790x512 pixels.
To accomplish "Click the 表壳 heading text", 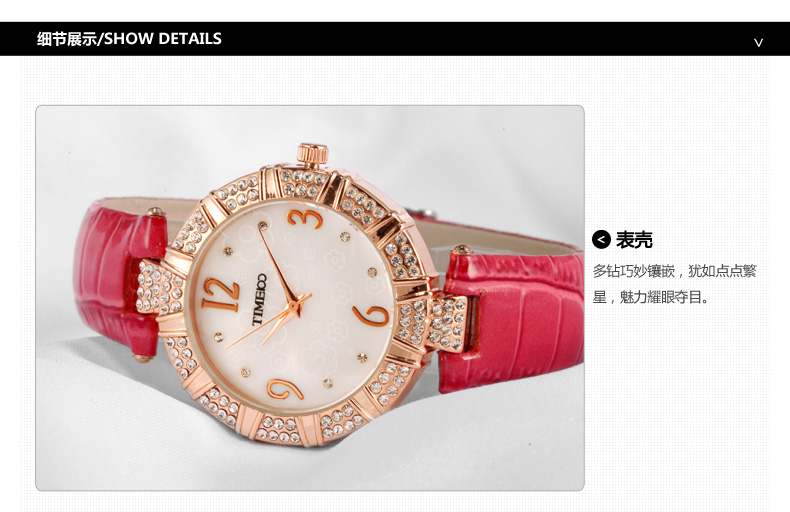I will (x=634, y=240).
